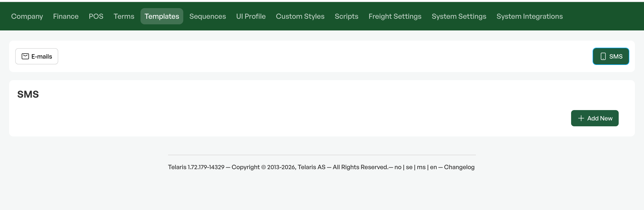The image size is (644, 210).
Task: Switch to UI Profile tab
Action: (x=251, y=16)
